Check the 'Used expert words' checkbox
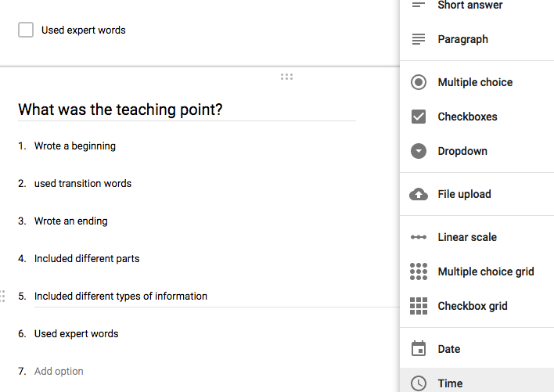The height and width of the screenshot is (392, 554). point(26,31)
